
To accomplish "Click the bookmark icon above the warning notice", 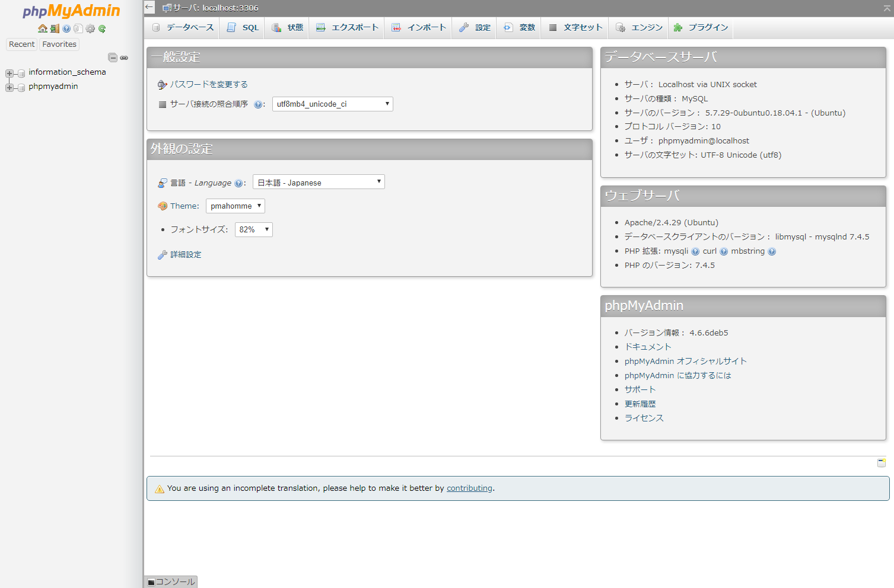I will tap(882, 463).
